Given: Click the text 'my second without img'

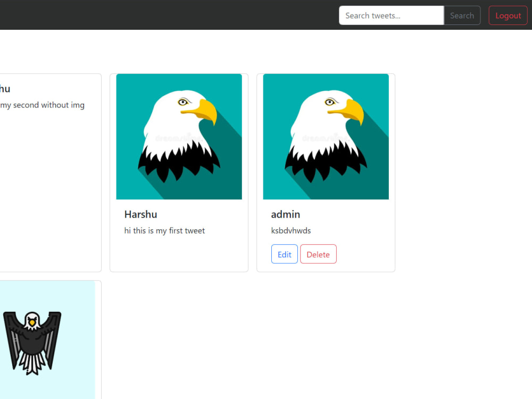Looking at the screenshot, I should [x=43, y=105].
